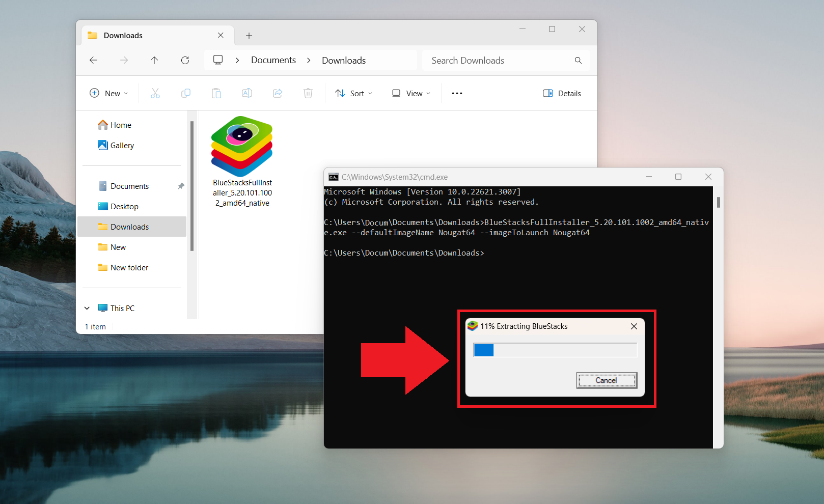Click the Delete trash icon
The image size is (824, 504).
(308, 93)
